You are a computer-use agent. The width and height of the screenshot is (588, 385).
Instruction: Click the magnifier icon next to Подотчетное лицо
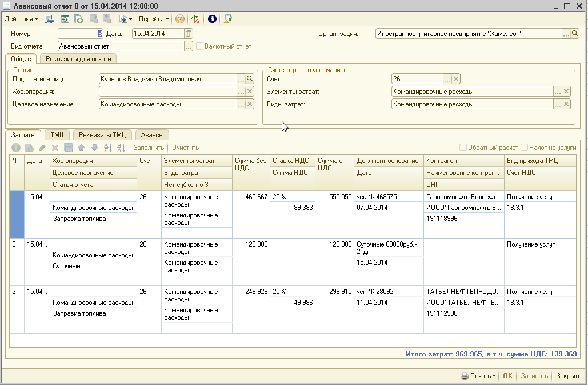click(250, 79)
